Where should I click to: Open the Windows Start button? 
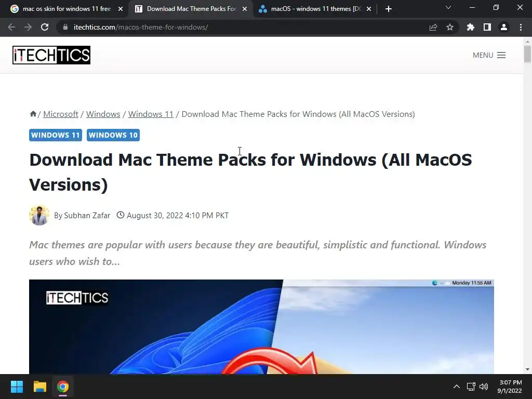click(x=17, y=387)
